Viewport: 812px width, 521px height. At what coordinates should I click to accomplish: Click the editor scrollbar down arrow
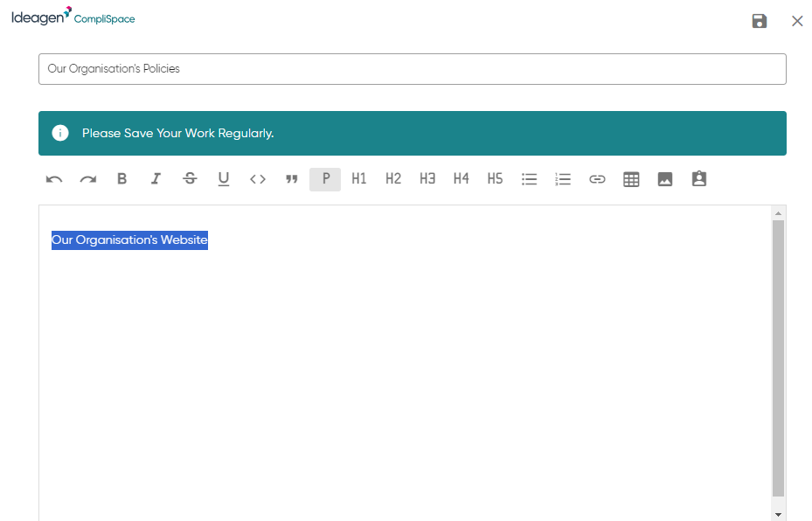778,515
